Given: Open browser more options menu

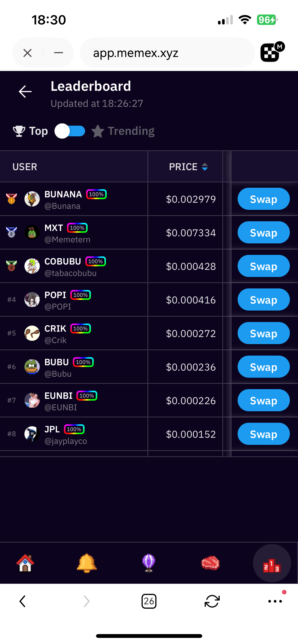Looking at the screenshot, I should (275, 601).
